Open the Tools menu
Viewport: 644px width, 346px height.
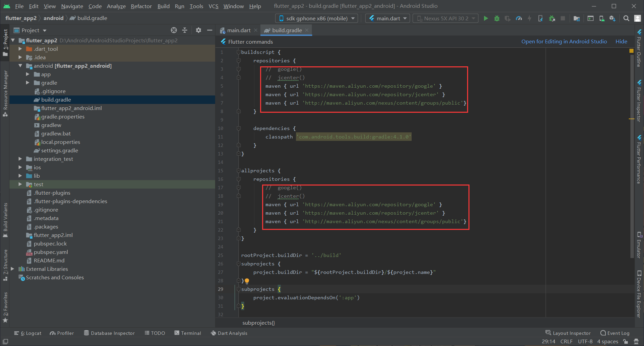(196, 6)
